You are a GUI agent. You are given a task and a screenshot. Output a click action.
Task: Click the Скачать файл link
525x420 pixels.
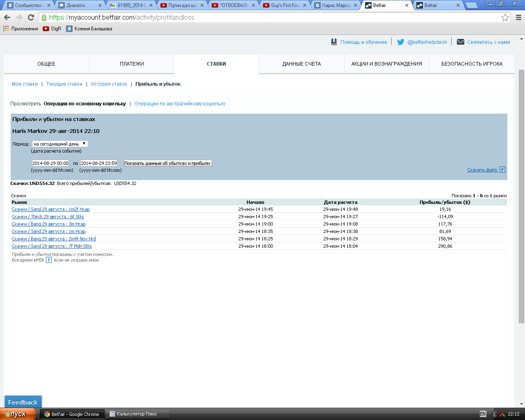pos(482,170)
